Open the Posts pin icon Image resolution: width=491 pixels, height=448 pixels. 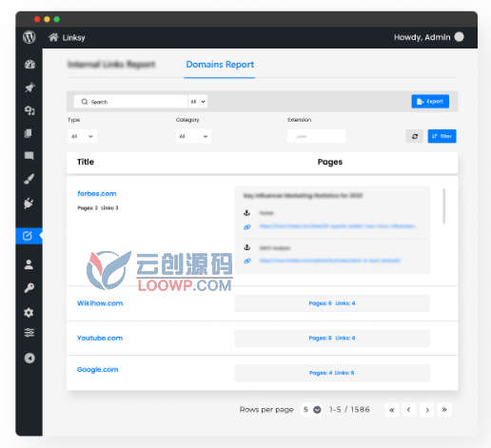coord(29,88)
